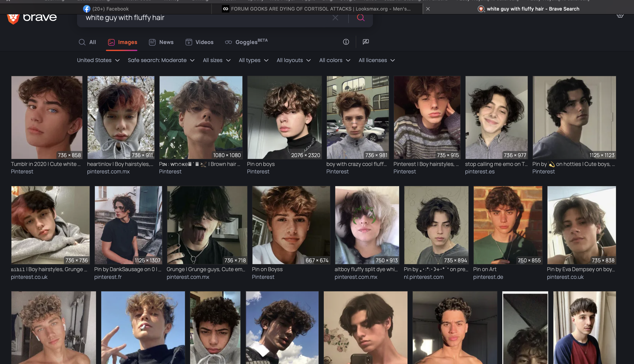
Task: Open the feedback icon next to info
Action: tap(365, 42)
